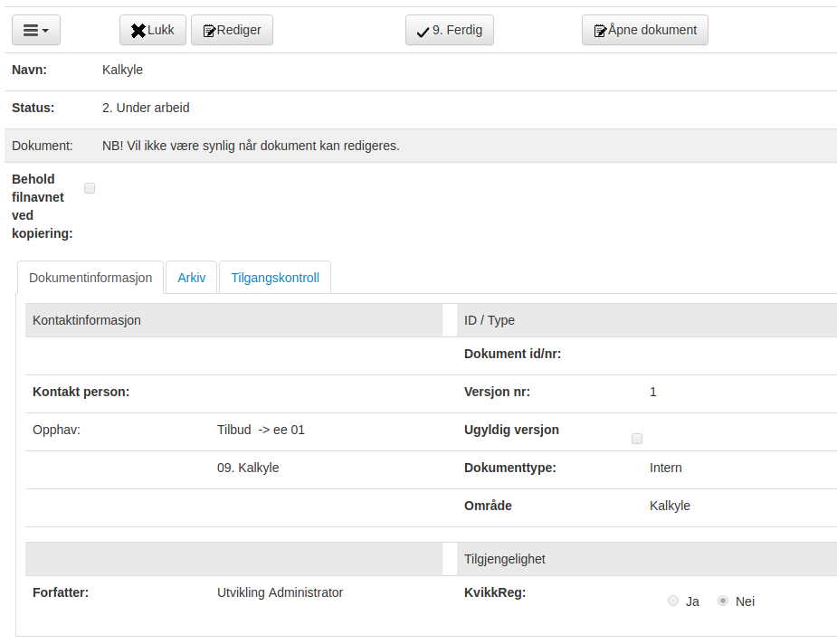Click the Dokumenttype value Intern

tap(665, 468)
